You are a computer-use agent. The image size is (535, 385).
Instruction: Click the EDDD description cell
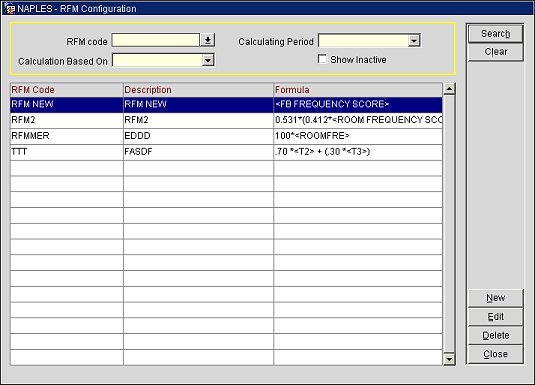click(x=198, y=136)
